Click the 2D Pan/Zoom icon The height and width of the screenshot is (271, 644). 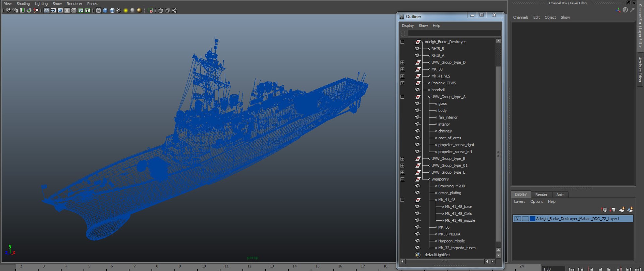click(36, 10)
